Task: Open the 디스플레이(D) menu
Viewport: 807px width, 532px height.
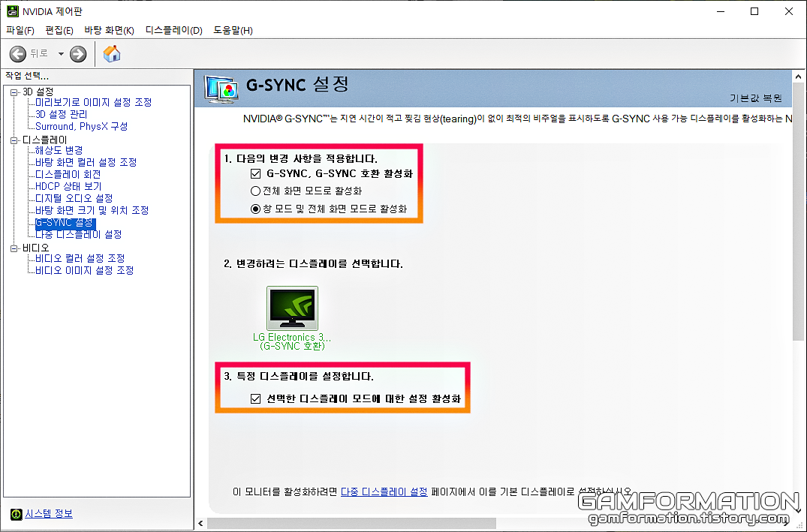Action: [x=174, y=30]
